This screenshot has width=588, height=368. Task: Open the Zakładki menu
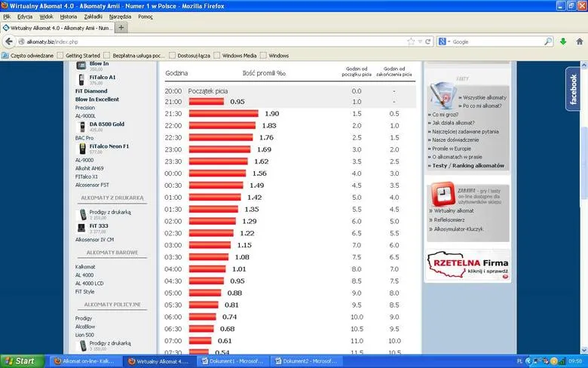(x=93, y=17)
